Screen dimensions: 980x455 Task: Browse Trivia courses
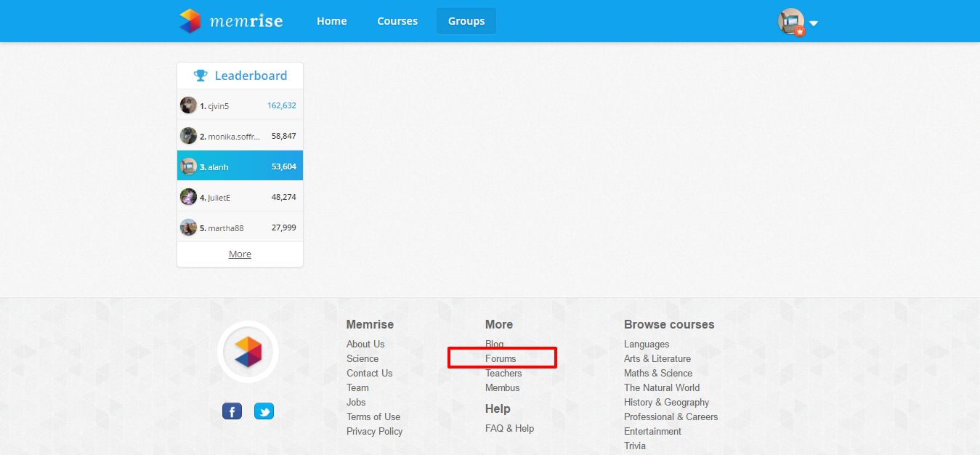(x=635, y=446)
